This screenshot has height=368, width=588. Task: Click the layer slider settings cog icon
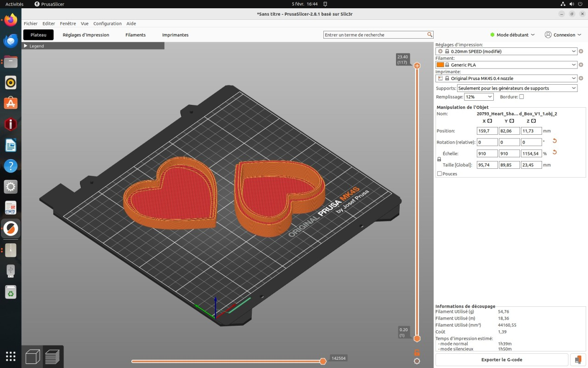[417, 361]
